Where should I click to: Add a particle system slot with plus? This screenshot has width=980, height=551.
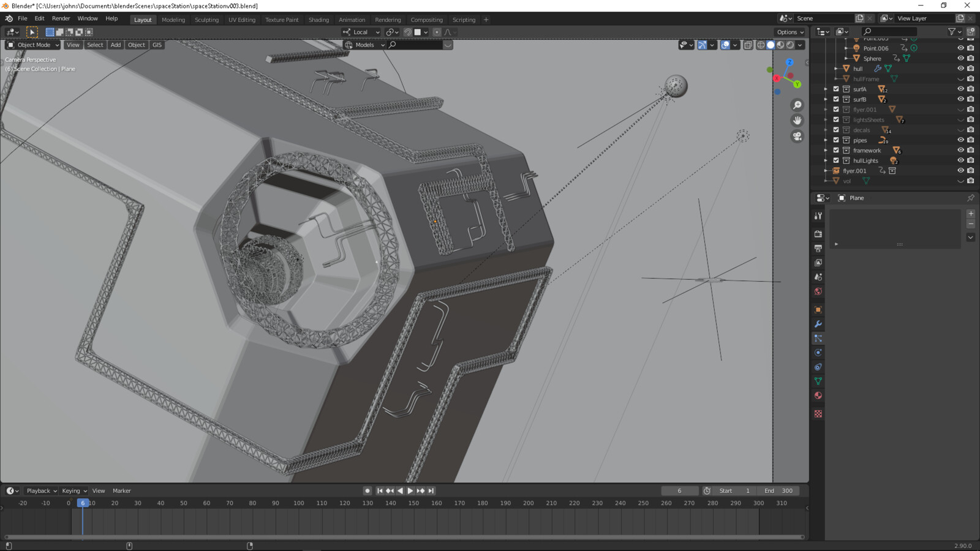pos(970,214)
